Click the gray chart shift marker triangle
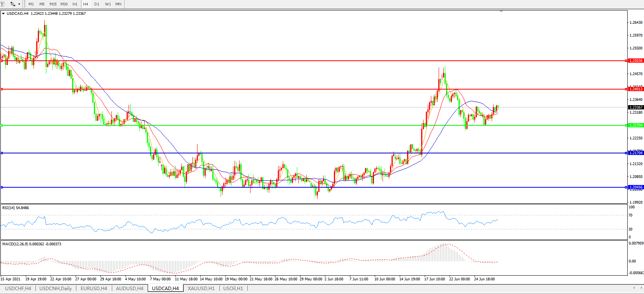This screenshot has width=644, height=294. click(x=501, y=12)
